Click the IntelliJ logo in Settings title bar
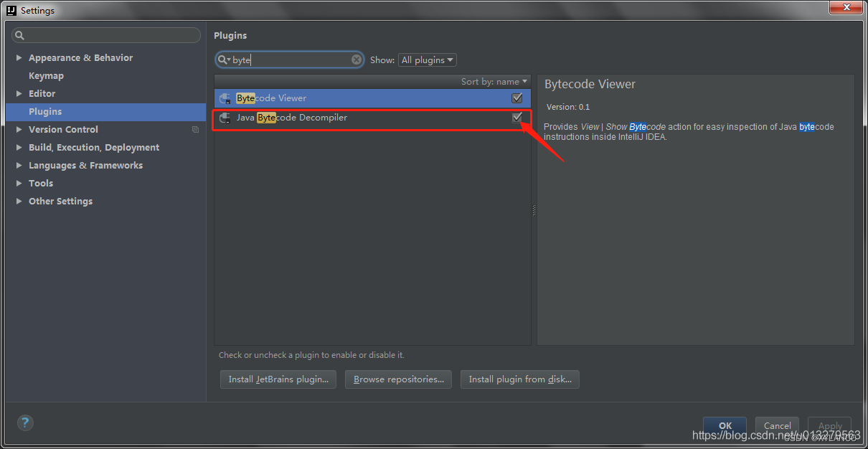This screenshot has height=449, width=868. click(x=11, y=11)
